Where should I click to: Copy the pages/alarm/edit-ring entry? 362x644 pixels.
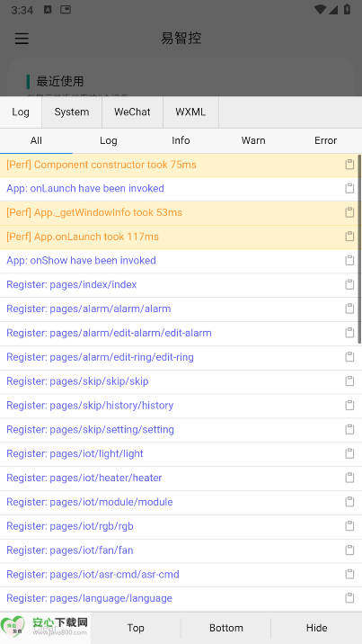(349, 357)
